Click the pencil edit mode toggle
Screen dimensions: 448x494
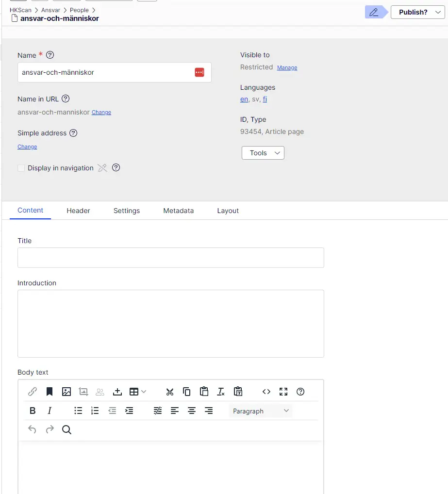point(373,12)
